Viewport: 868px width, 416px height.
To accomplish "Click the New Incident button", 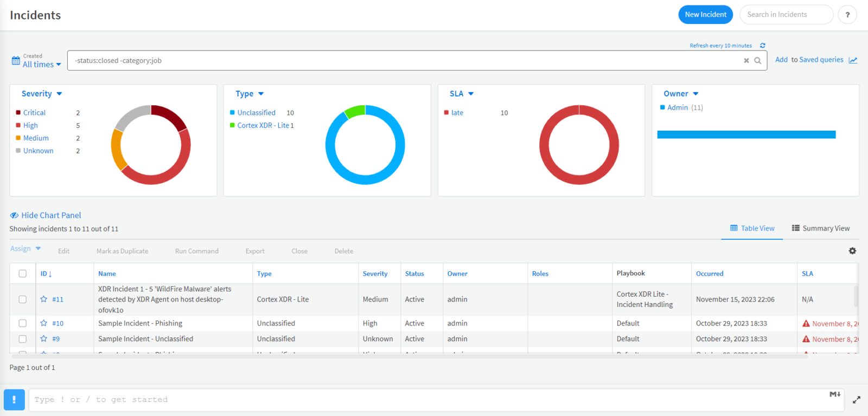I will (705, 15).
